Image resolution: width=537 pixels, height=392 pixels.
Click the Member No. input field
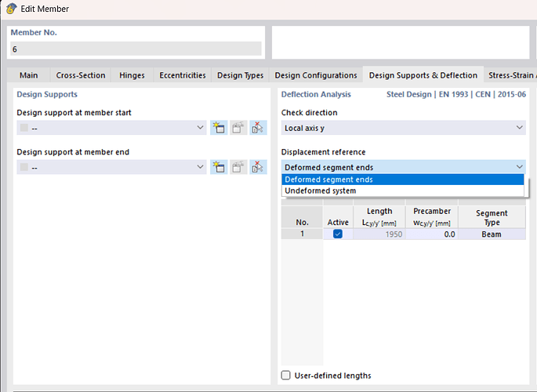pyautogui.click(x=135, y=49)
